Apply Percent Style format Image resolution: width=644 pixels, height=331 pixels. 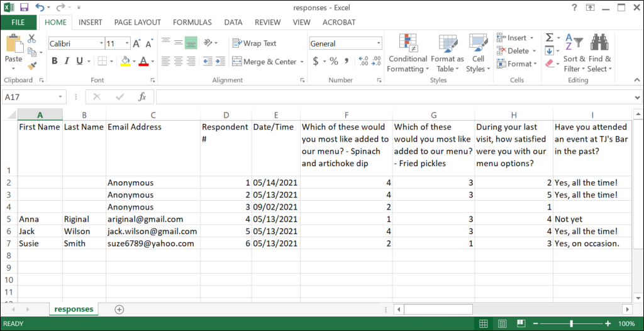coord(334,61)
